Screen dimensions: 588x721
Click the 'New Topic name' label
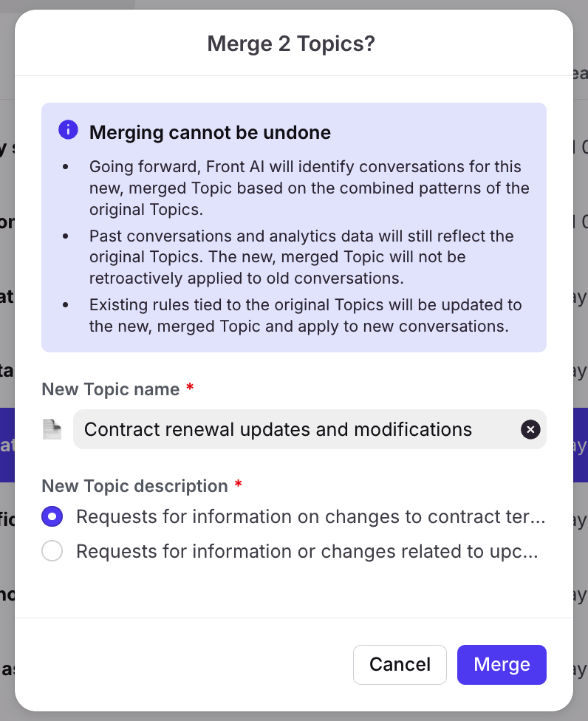pyautogui.click(x=111, y=389)
